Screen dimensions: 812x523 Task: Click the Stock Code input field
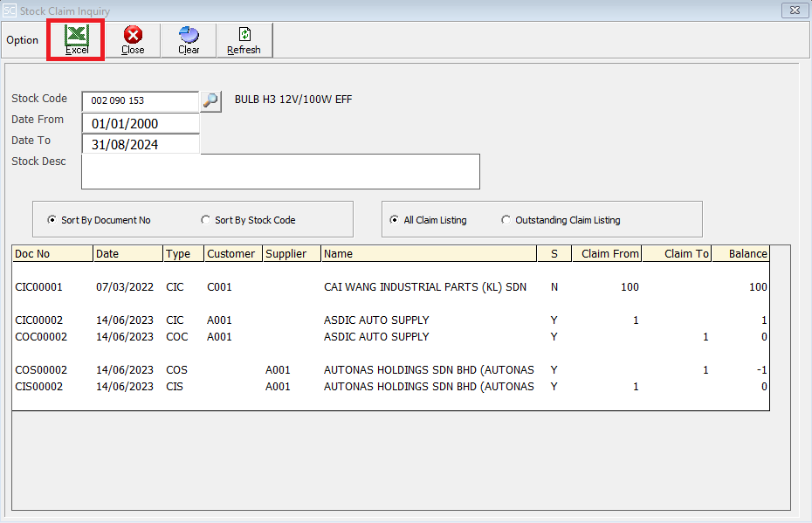pos(141,101)
